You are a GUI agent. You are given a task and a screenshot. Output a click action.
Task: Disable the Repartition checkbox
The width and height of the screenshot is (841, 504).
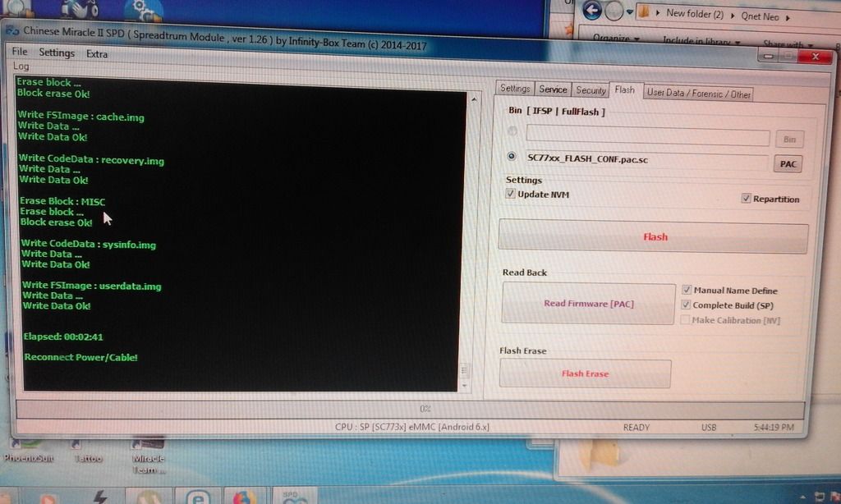746,199
